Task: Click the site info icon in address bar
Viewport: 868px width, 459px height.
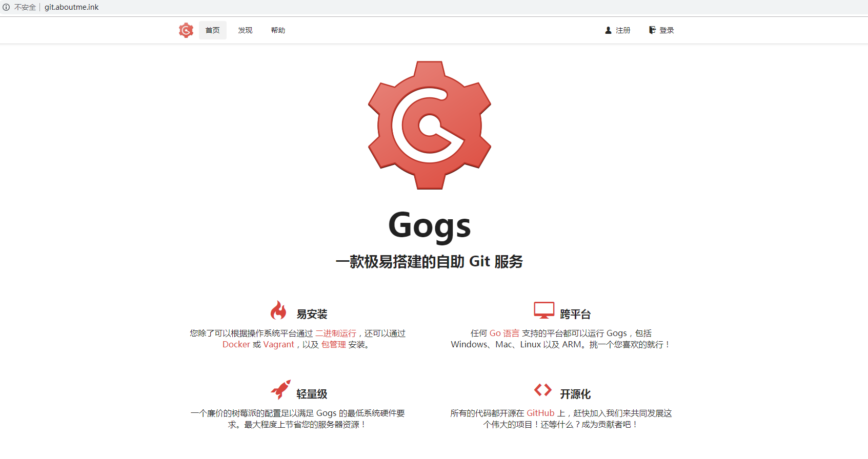Action: [6, 7]
